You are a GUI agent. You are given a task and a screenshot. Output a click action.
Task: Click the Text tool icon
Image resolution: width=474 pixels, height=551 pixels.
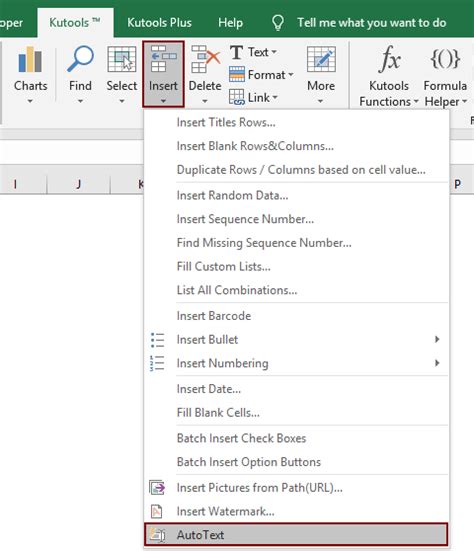(x=236, y=52)
